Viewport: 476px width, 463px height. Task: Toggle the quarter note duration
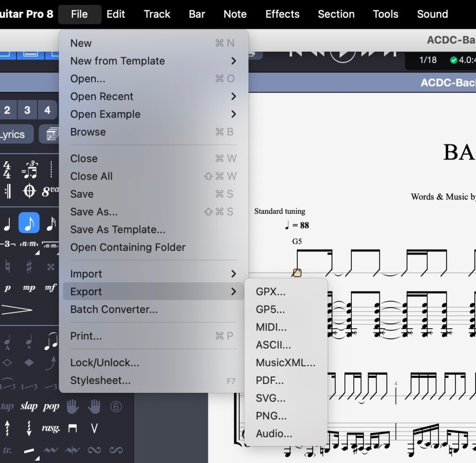[x=7, y=224]
